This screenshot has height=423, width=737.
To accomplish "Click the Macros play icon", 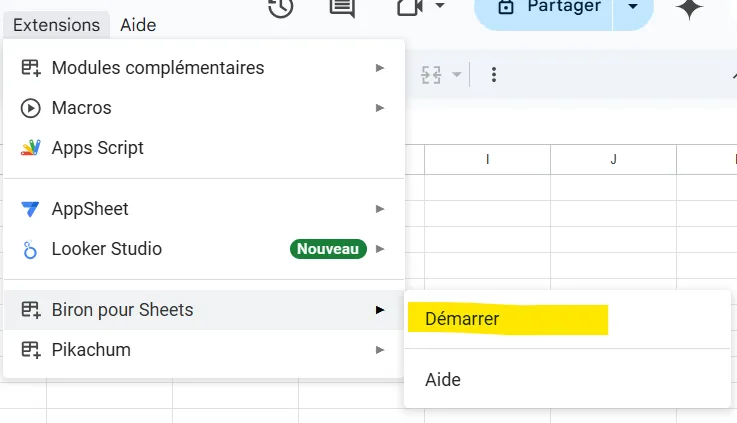I will [x=31, y=109].
